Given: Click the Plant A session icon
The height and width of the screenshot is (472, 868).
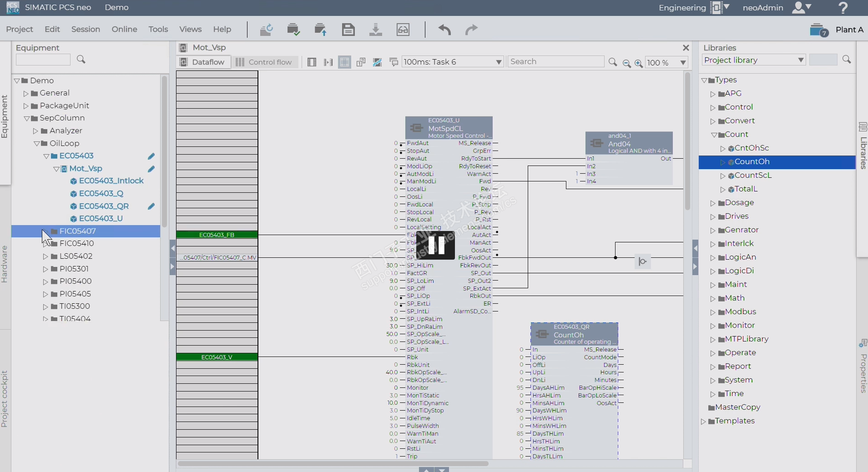Looking at the screenshot, I should point(818,30).
